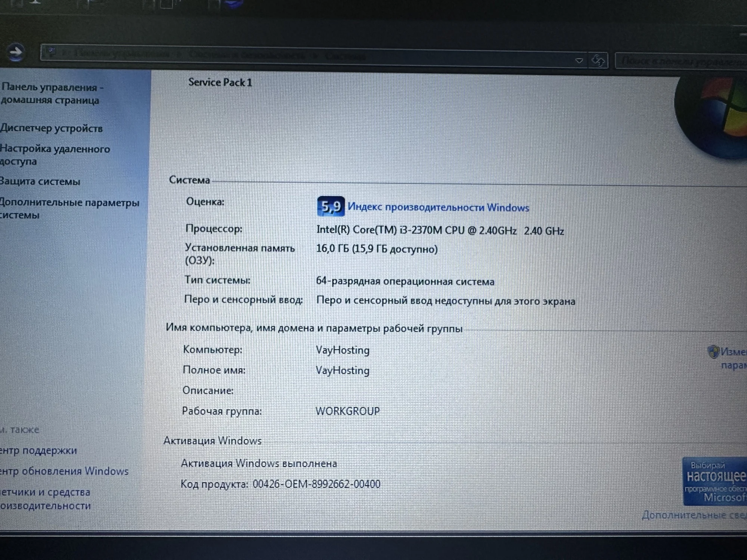
Task: Expand breadcrumb arrow before Система
Action: [316, 56]
